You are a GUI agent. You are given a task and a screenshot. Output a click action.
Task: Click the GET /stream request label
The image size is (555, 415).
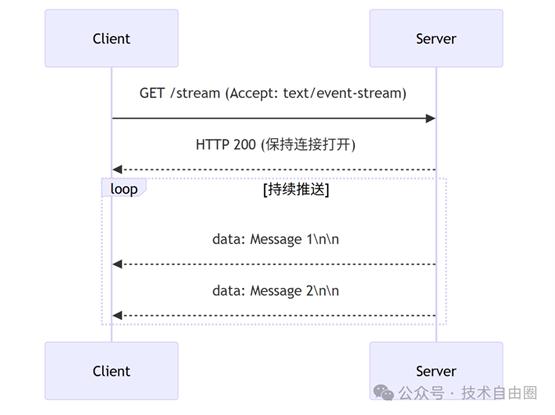click(x=273, y=93)
